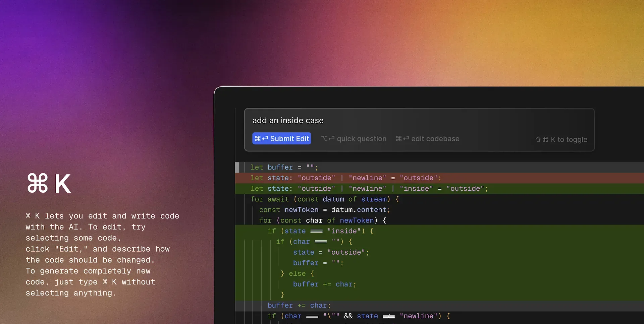
Task: Click the green 'buffer = "";' line
Action: click(318, 263)
